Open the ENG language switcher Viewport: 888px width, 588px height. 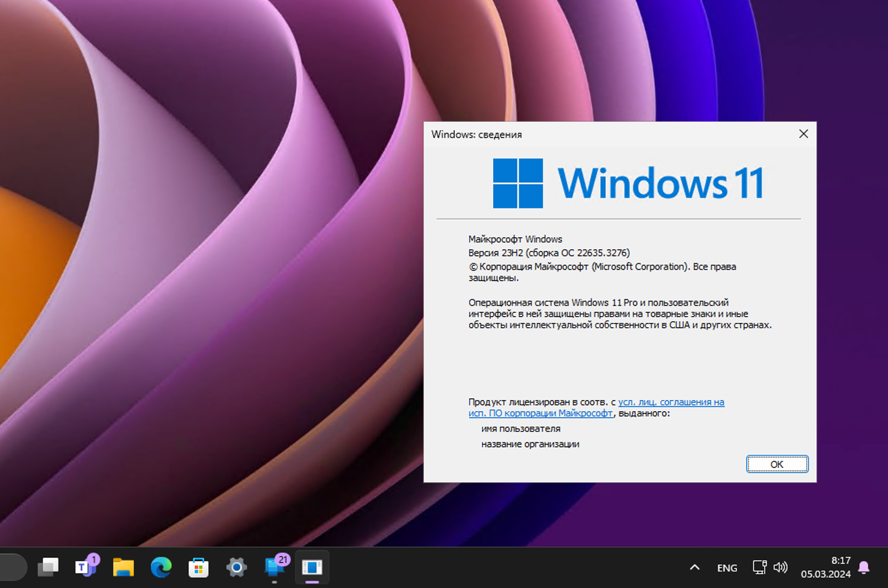[726, 567]
